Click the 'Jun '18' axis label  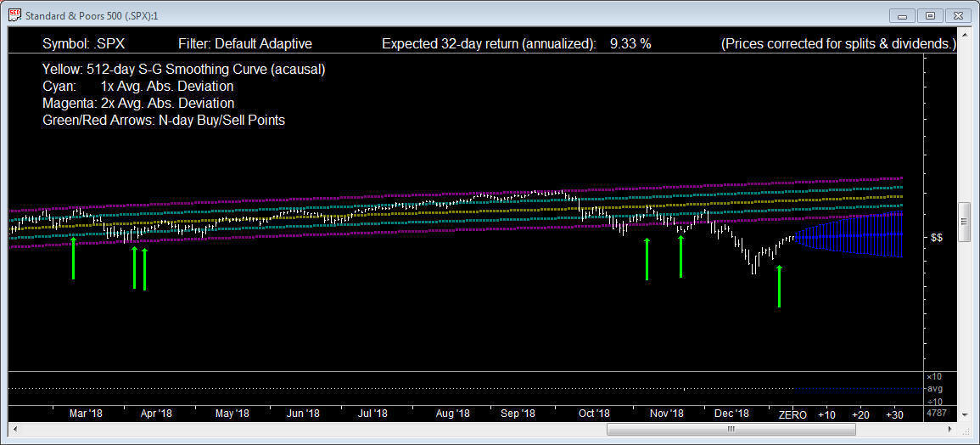click(x=303, y=414)
